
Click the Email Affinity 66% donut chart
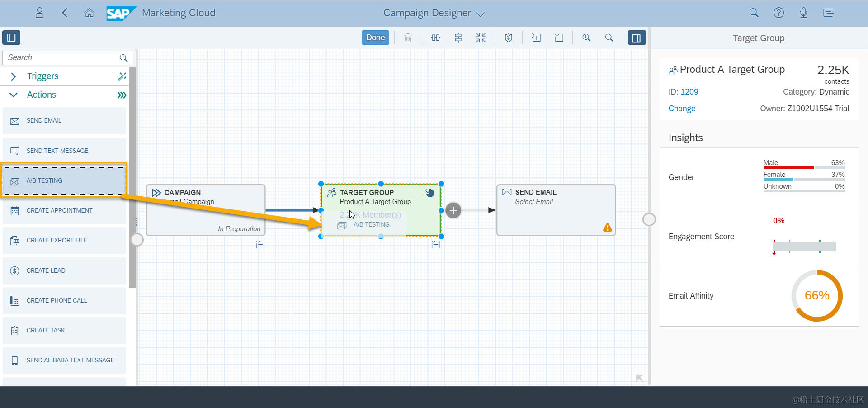[x=817, y=296]
